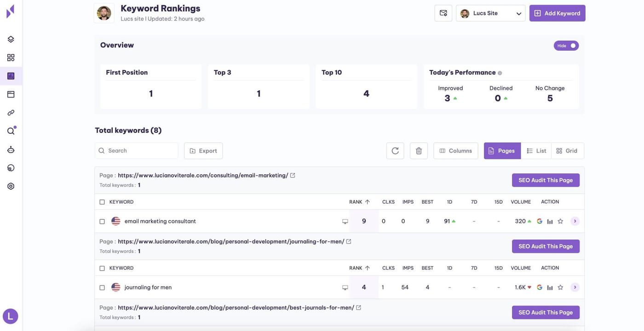Open the robot icon in sidebar
The height and width of the screenshot is (331, 644).
click(x=11, y=150)
